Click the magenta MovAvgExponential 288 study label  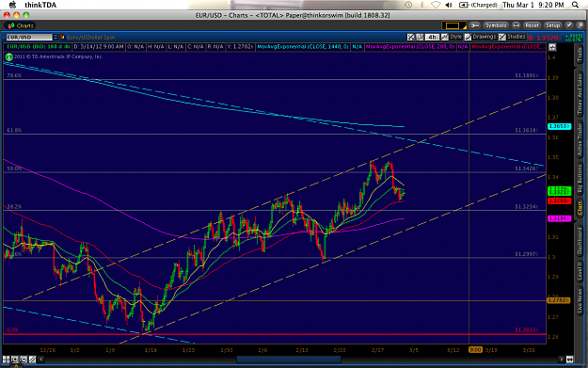(x=410, y=47)
